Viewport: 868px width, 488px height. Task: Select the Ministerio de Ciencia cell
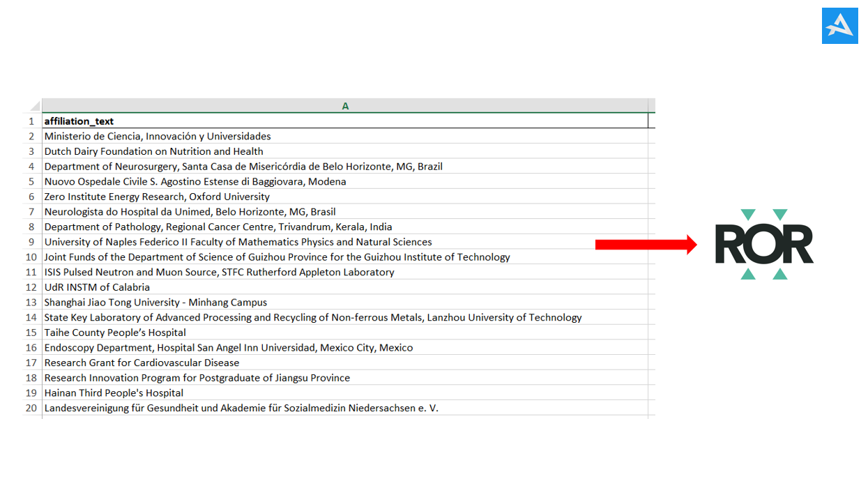pos(158,137)
